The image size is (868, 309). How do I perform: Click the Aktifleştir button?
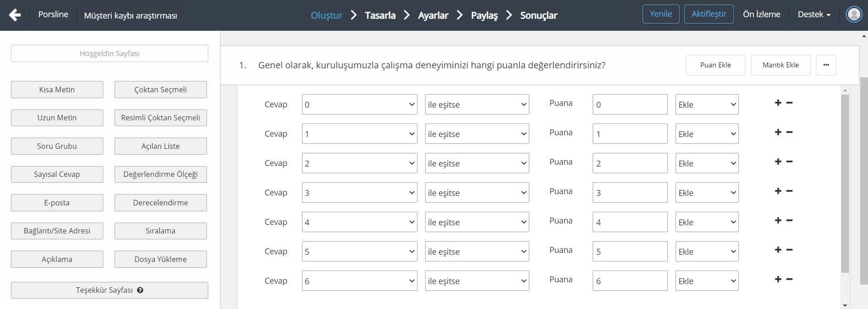pyautogui.click(x=709, y=14)
